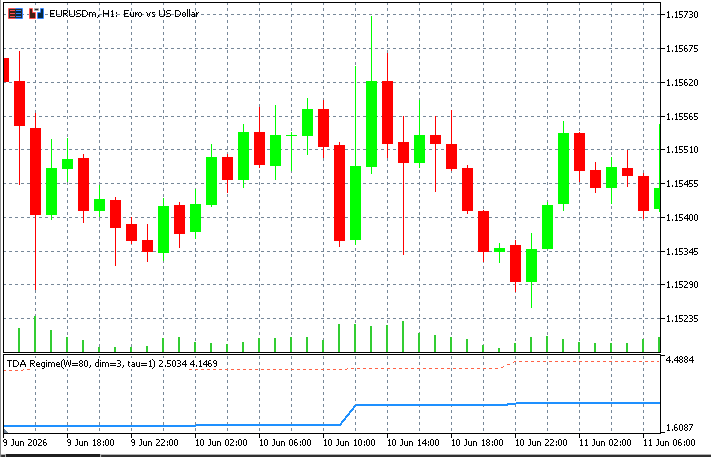The height and width of the screenshot is (457, 711).
Task: Click the '10 Jun 14:00' time label
Action: click(x=413, y=442)
